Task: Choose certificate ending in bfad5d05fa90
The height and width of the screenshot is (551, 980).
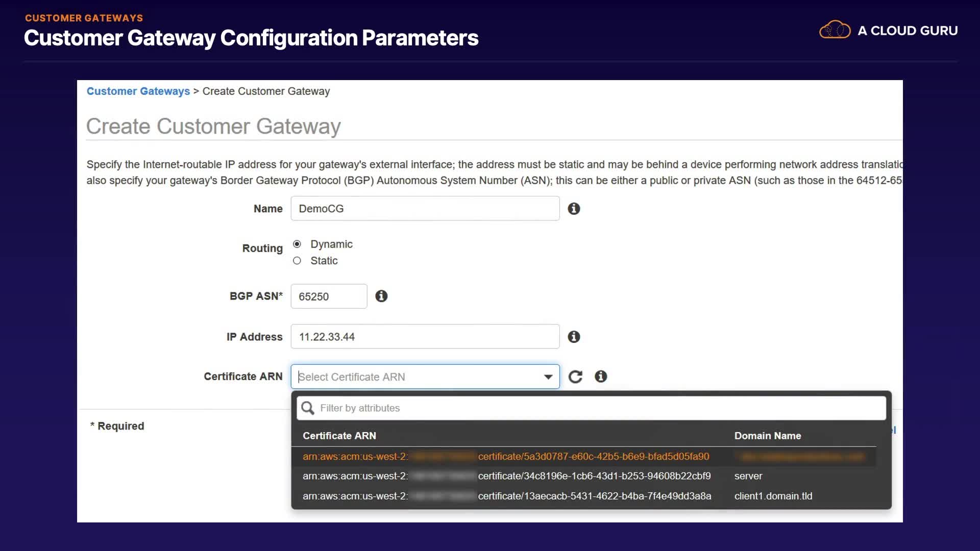Action: 593,457
